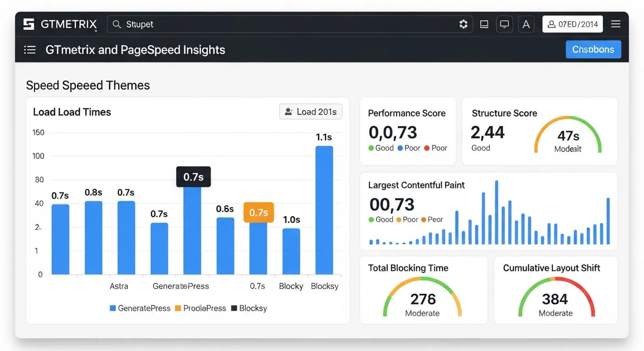Click the Cumulative Layout Shift card title
The width and height of the screenshot is (644, 351).
point(552,268)
